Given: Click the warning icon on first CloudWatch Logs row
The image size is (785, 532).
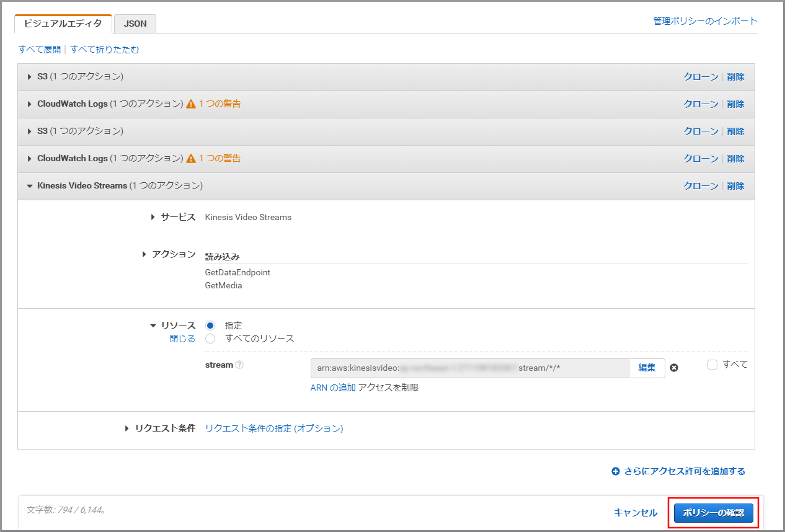Looking at the screenshot, I should (191, 104).
